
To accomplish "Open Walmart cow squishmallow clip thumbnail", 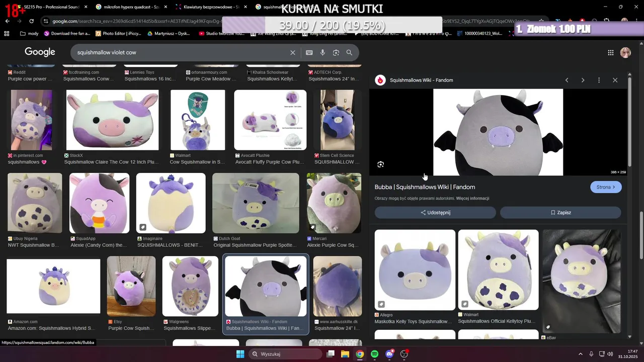I will pos(198,120).
